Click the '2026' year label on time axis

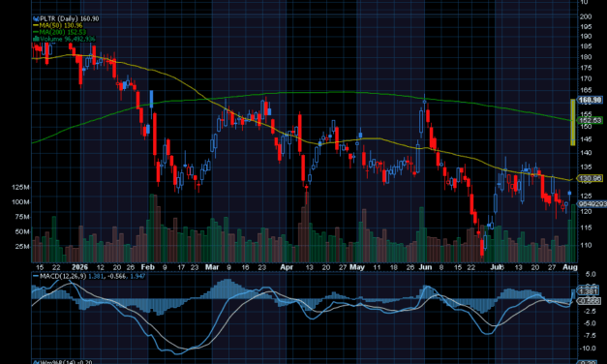pyautogui.click(x=79, y=267)
